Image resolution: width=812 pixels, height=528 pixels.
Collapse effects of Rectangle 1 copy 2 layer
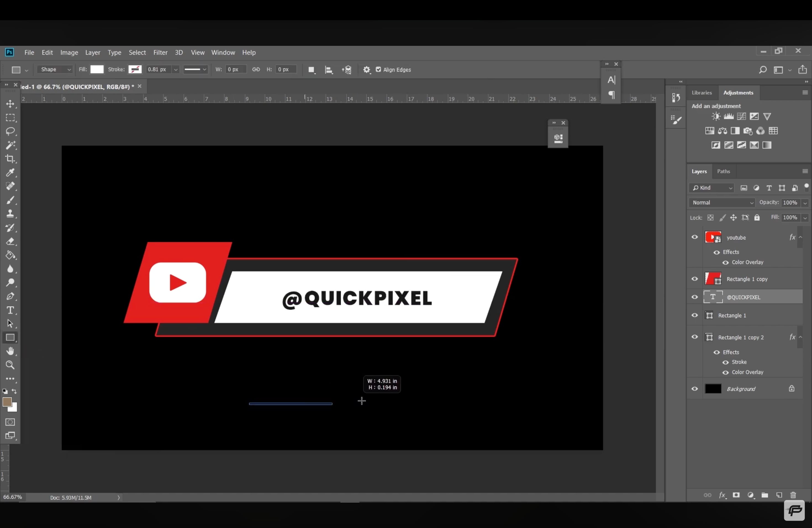(x=800, y=337)
